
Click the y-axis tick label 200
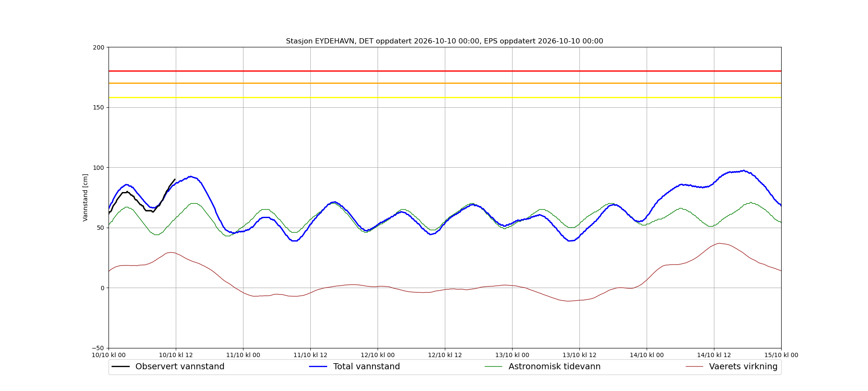click(99, 47)
